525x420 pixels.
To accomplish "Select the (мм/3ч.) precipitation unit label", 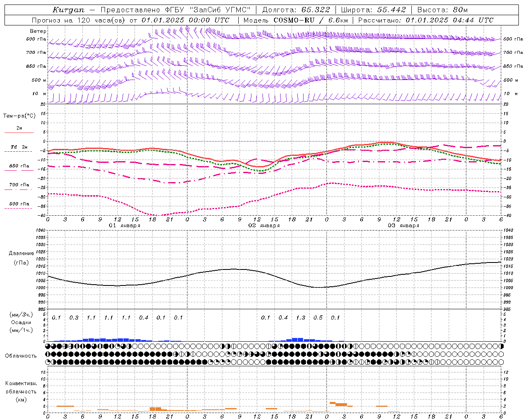I will [21, 315].
